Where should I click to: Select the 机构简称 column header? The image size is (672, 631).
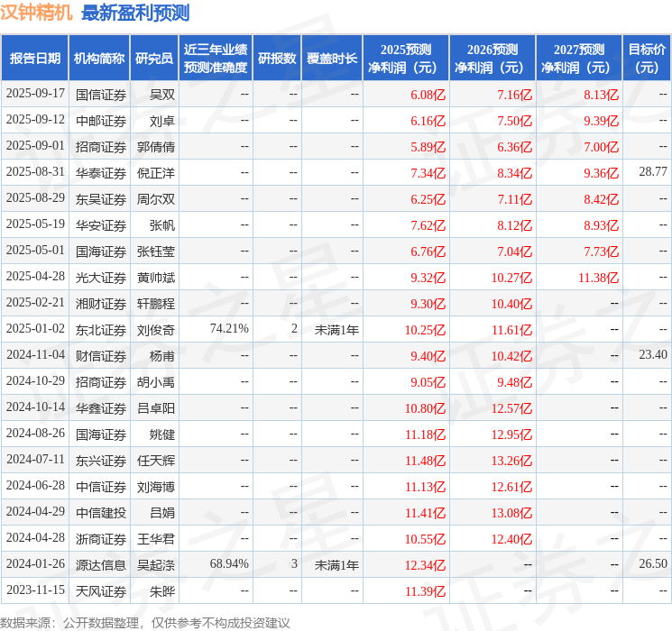coord(99,59)
